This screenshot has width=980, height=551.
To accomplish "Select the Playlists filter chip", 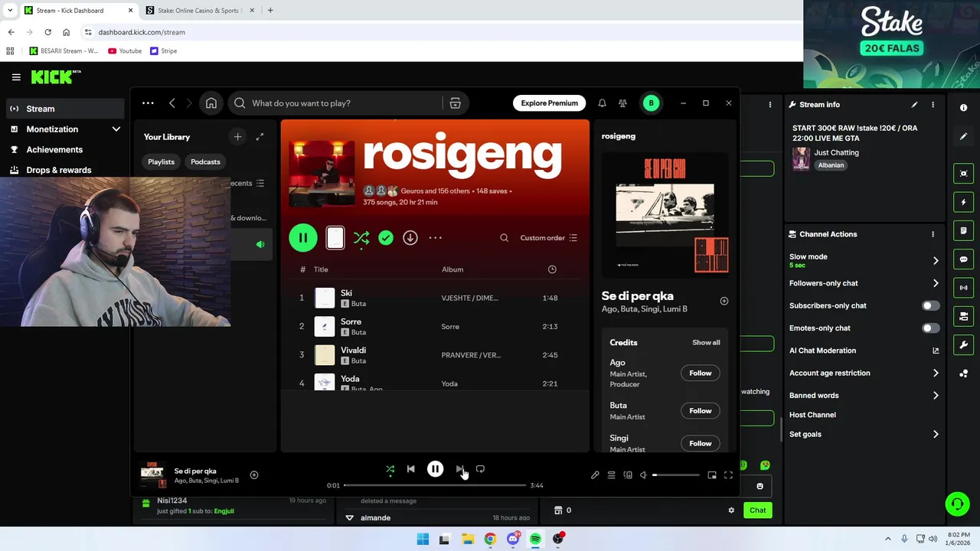I will point(161,162).
